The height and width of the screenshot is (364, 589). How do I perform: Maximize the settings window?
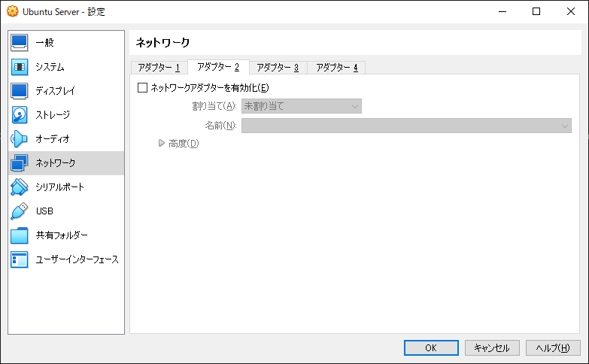(x=536, y=11)
